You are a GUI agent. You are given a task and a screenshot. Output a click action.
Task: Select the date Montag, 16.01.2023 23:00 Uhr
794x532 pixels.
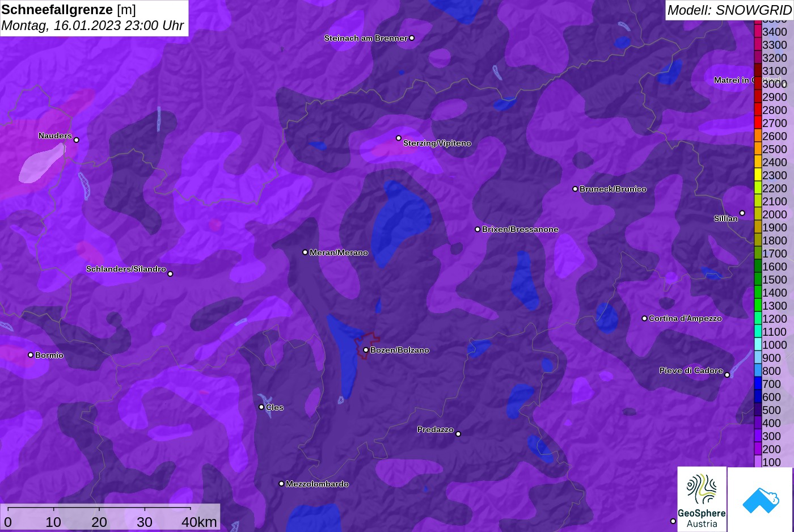click(x=92, y=26)
